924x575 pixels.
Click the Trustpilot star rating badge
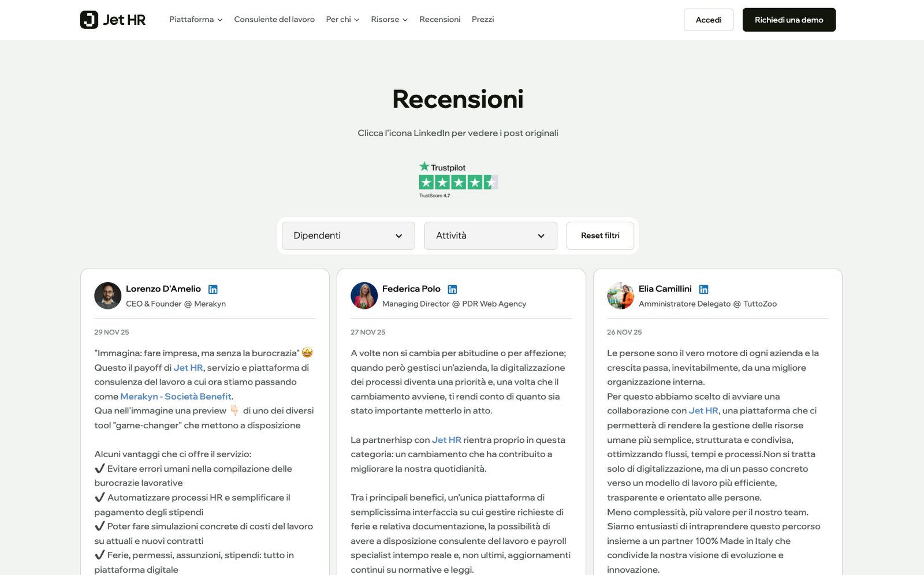[459, 180]
